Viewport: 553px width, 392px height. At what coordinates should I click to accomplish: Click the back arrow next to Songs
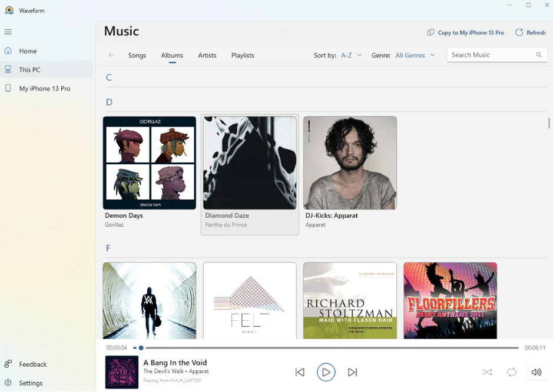(x=111, y=55)
